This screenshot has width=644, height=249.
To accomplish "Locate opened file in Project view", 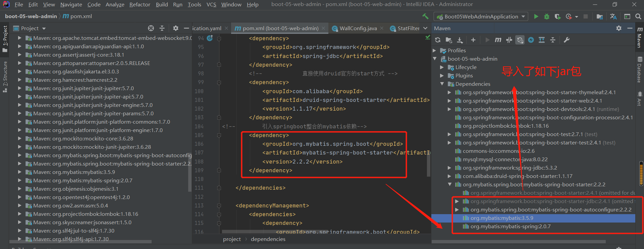I will (x=151, y=28).
